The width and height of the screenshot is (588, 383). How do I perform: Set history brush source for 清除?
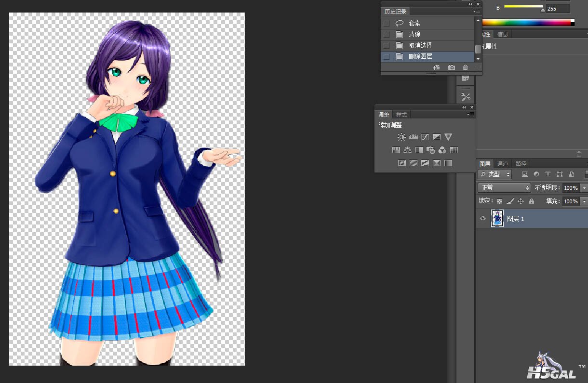[x=386, y=34]
